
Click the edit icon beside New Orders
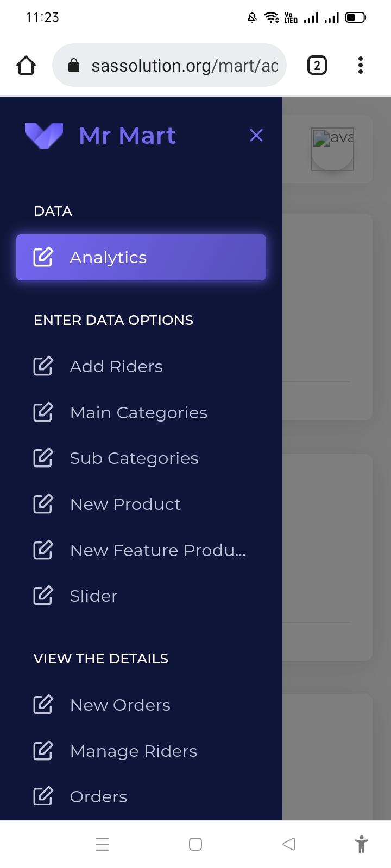[x=43, y=705]
